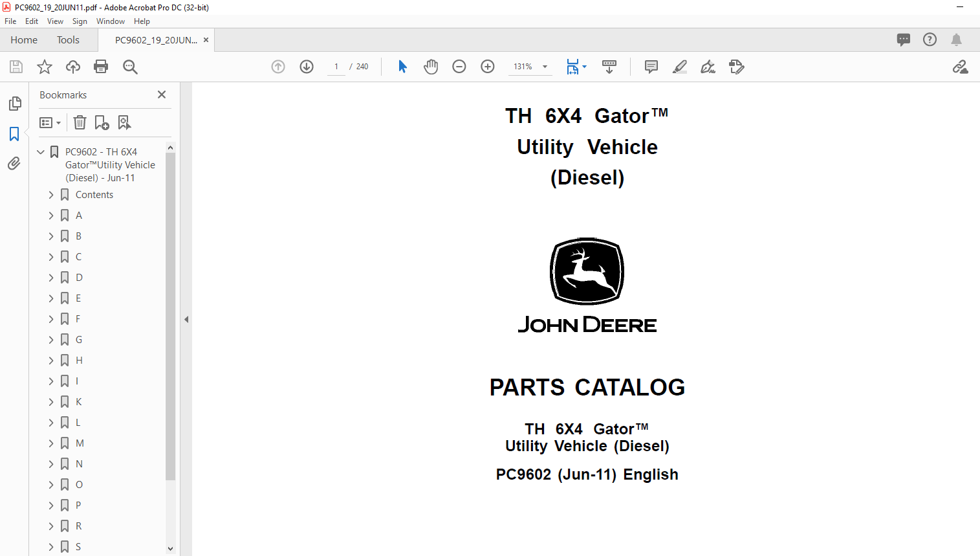Viewport: 980px width, 556px height.
Task: Activate the Hand pan tool
Action: tap(431, 67)
